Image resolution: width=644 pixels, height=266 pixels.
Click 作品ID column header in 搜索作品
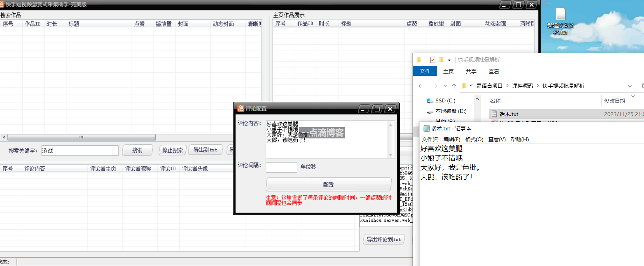point(33,24)
